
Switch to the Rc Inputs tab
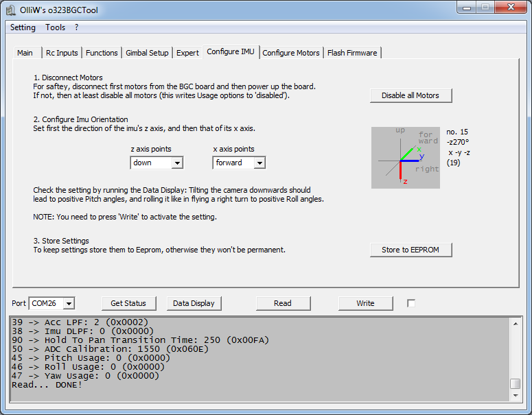(62, 53)
